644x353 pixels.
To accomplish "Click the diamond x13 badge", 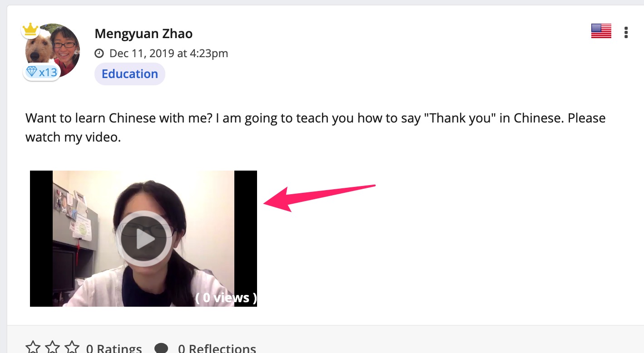I will (x=42, y=72).
